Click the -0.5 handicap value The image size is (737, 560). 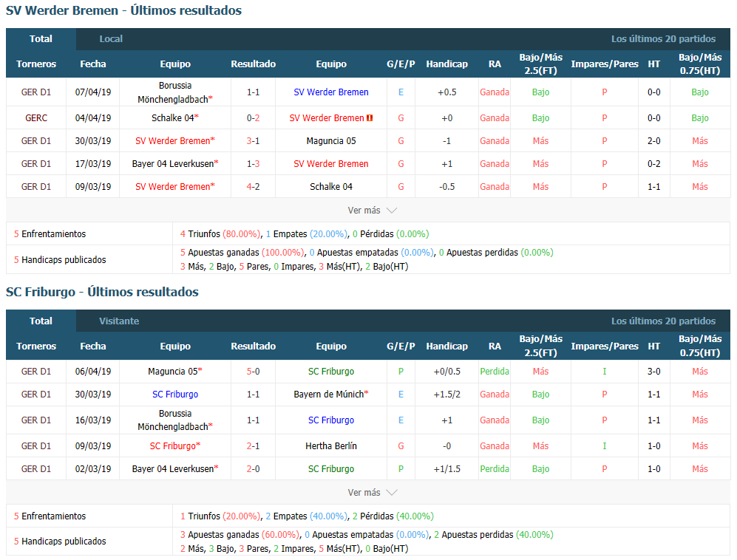(447, 186)
